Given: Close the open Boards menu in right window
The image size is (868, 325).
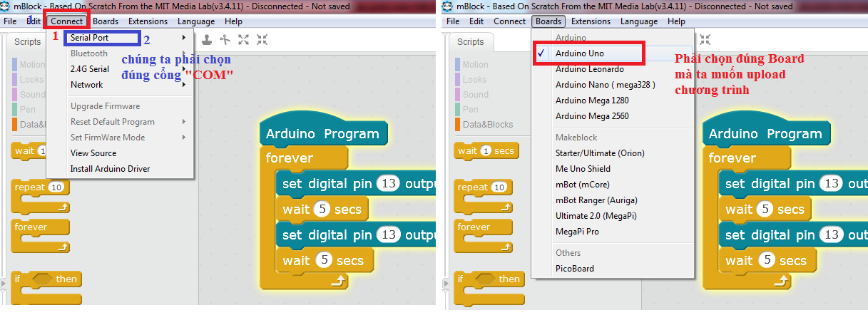Looking at the screenshot, I should 548,21.
